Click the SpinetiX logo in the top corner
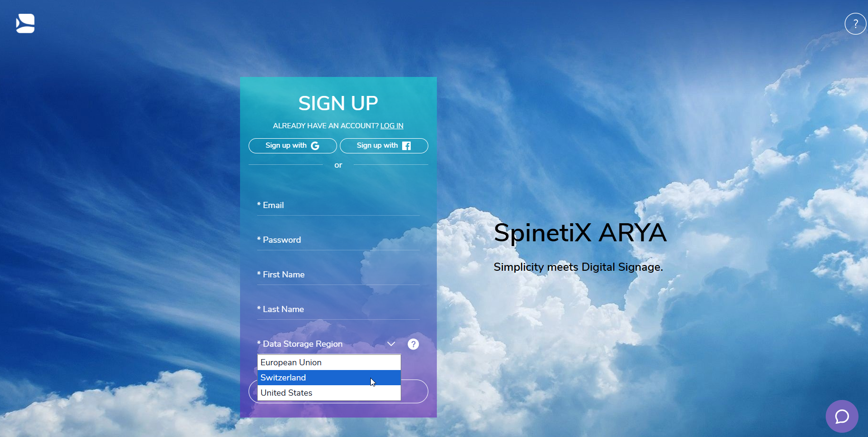Image resolution: width=868 pixels, height=437 pixels. point(25,23)
